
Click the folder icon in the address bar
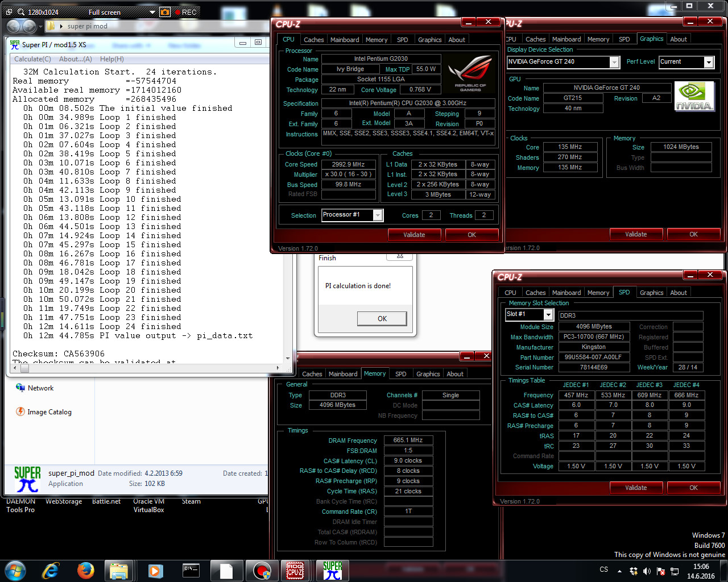click(50, 26)
